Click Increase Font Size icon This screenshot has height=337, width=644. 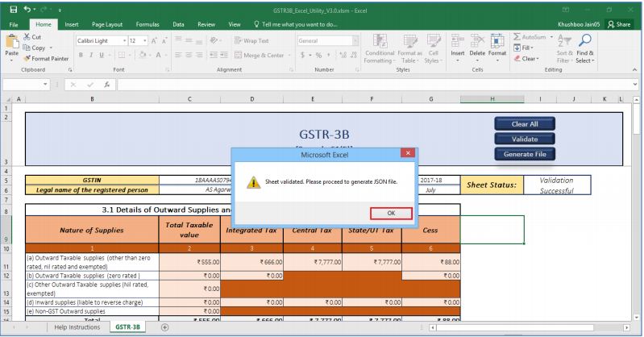point(154,40)
